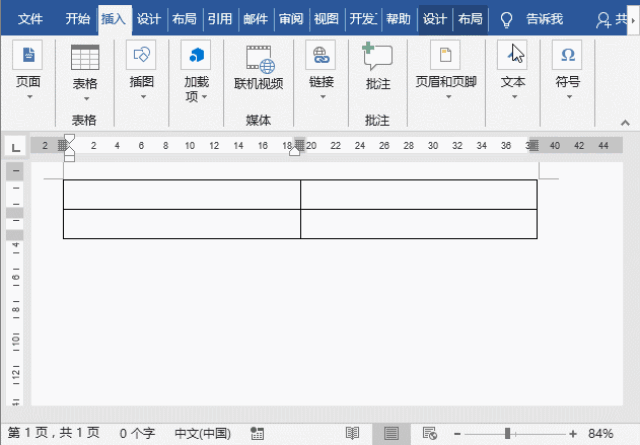Switch to the 邮件 mailings tab
Viewport: 640px width, 445px height.
[x=255, y=19]
